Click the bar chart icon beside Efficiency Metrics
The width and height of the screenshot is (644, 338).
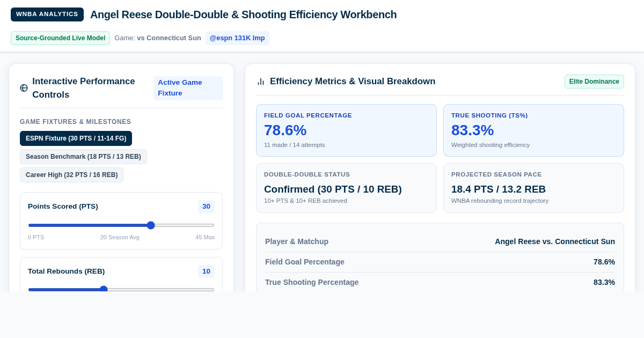[261, 82]
